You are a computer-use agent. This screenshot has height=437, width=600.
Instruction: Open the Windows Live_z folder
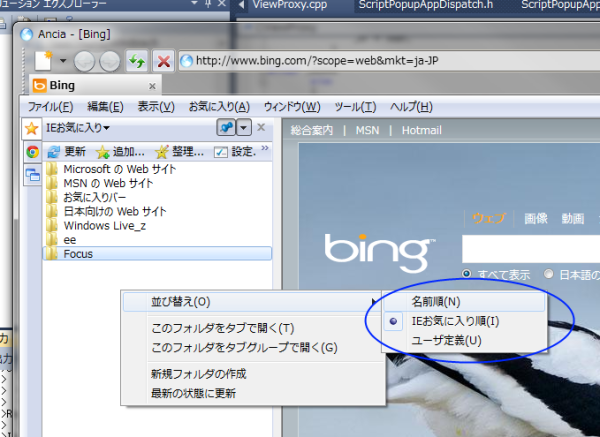104,226
